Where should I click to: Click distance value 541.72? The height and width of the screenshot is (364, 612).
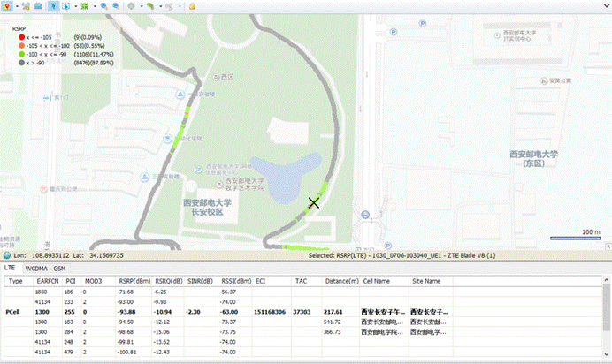[x=333, y=322]
